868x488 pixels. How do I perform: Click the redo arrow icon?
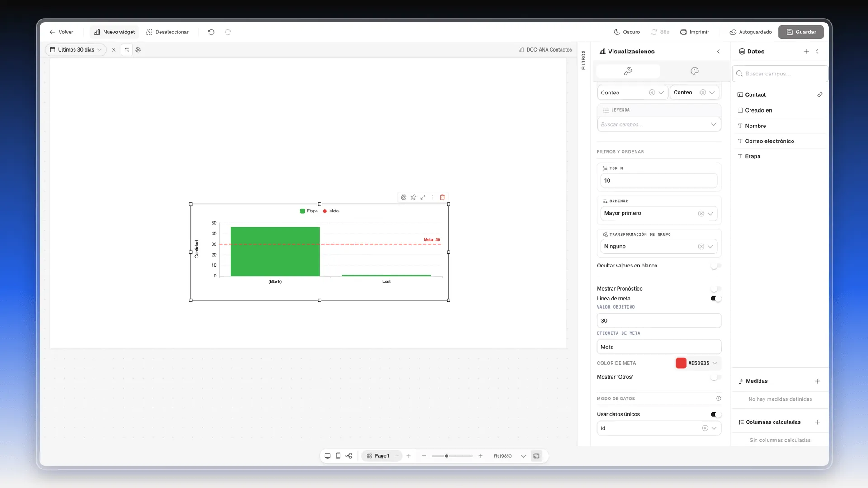(x=228, y=32)
